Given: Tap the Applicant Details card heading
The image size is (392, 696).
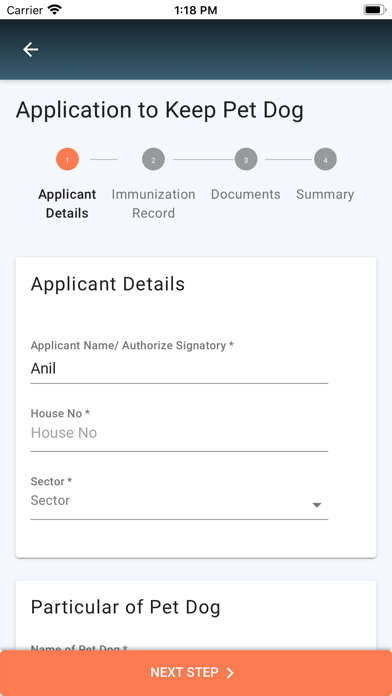Looking at the screenshot, I should 108,284.
